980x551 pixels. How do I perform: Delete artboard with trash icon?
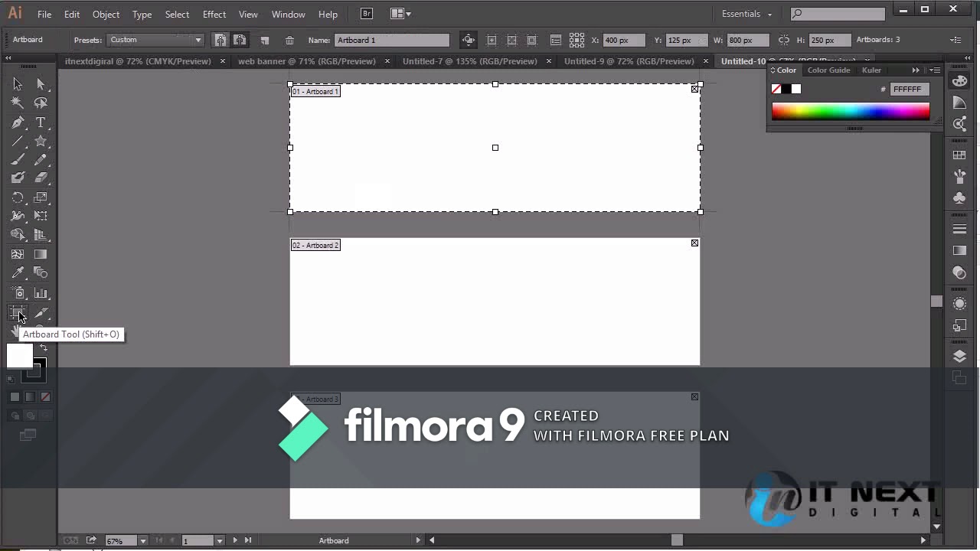click(289, 40)
